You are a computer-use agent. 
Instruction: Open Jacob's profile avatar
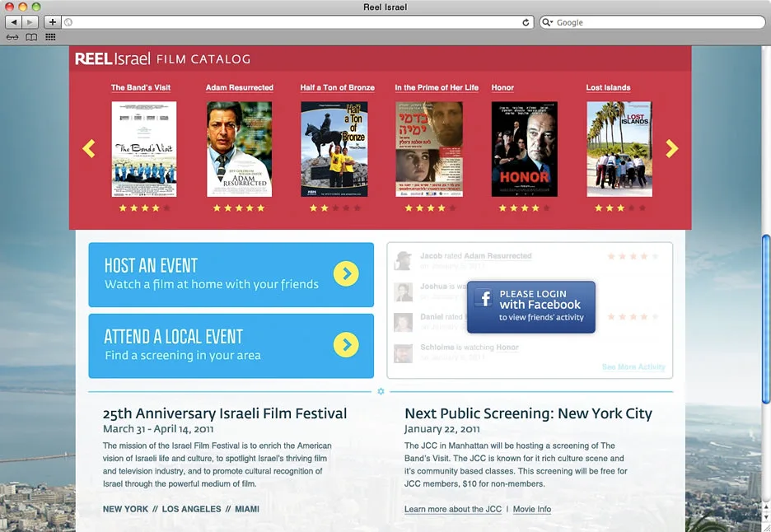(x=403, y=261)
